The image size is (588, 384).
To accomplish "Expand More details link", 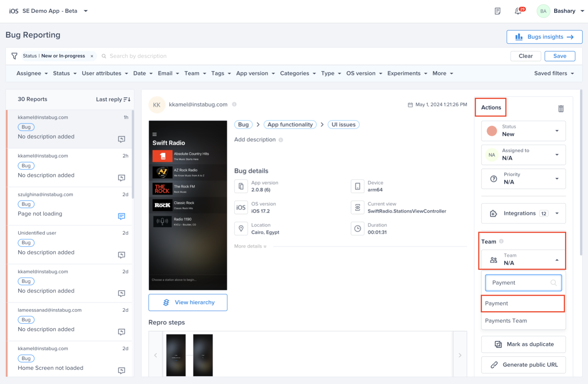I will (250, 246).
